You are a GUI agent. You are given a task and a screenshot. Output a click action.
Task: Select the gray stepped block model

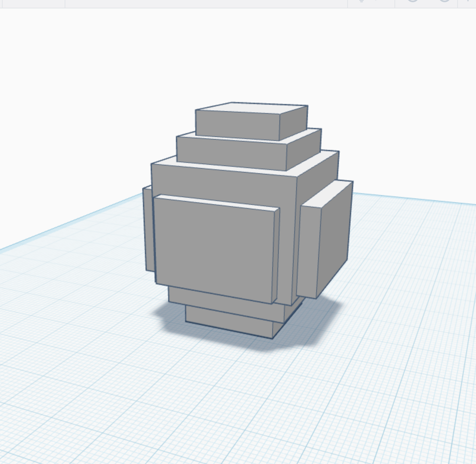pyautogui.click(x=247, y=220)
